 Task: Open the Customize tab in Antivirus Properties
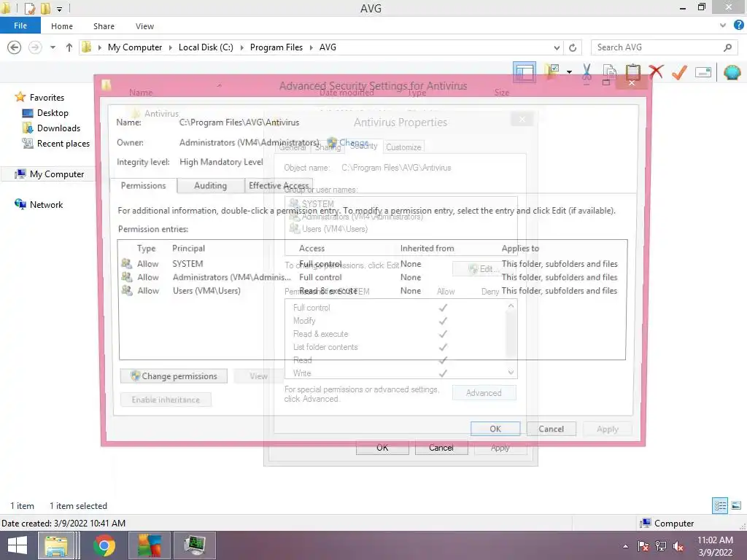403,147
